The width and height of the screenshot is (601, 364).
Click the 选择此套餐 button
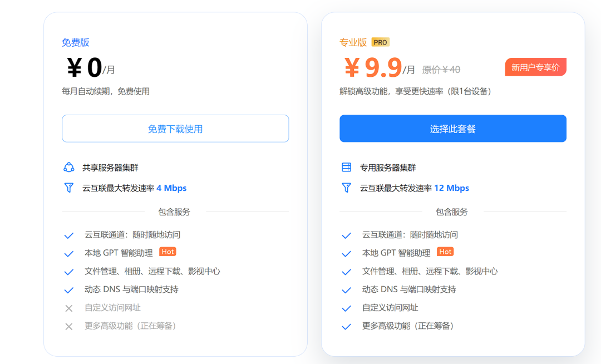[x=452, y=129]
